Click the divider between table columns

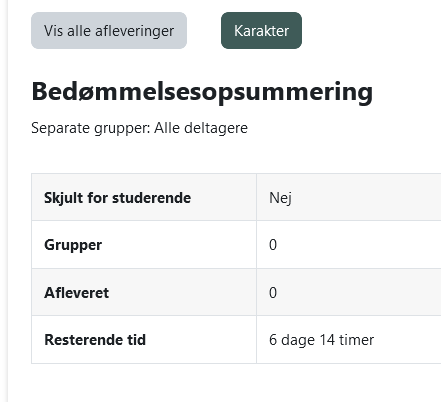click(256, 268)
